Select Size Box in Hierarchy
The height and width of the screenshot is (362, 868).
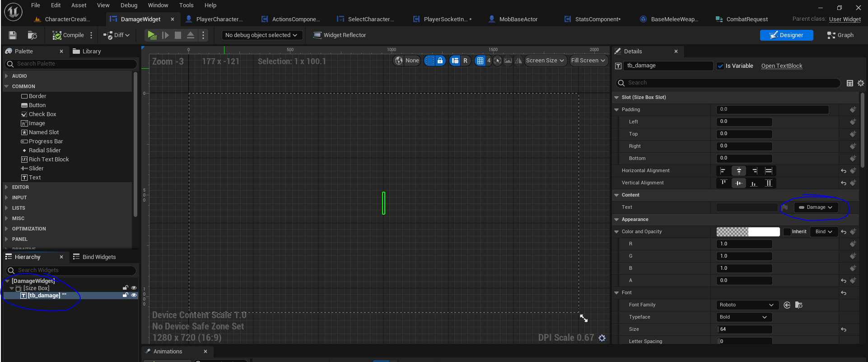tap(37, 288)
